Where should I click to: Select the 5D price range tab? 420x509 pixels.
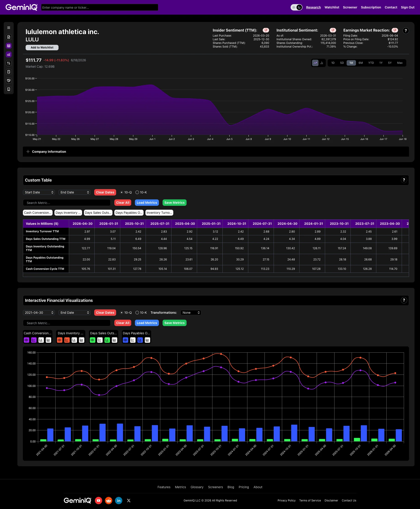click(x=342, y=63)
